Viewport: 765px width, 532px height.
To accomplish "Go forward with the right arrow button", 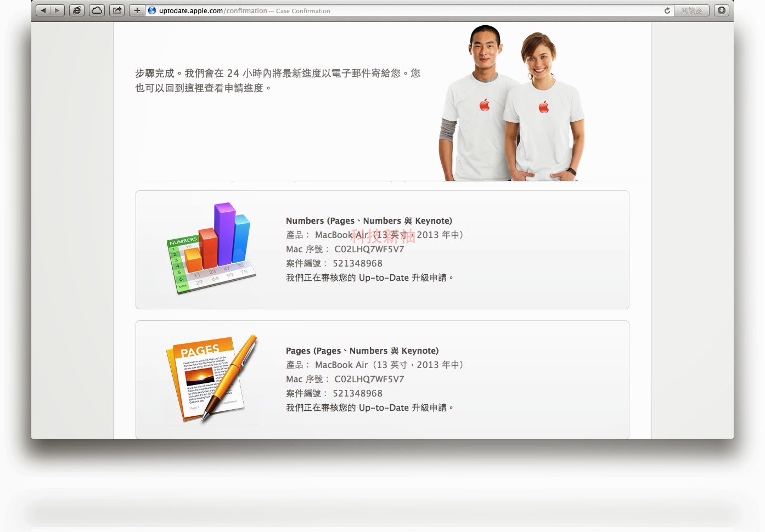I will click(x=57, y=10).
